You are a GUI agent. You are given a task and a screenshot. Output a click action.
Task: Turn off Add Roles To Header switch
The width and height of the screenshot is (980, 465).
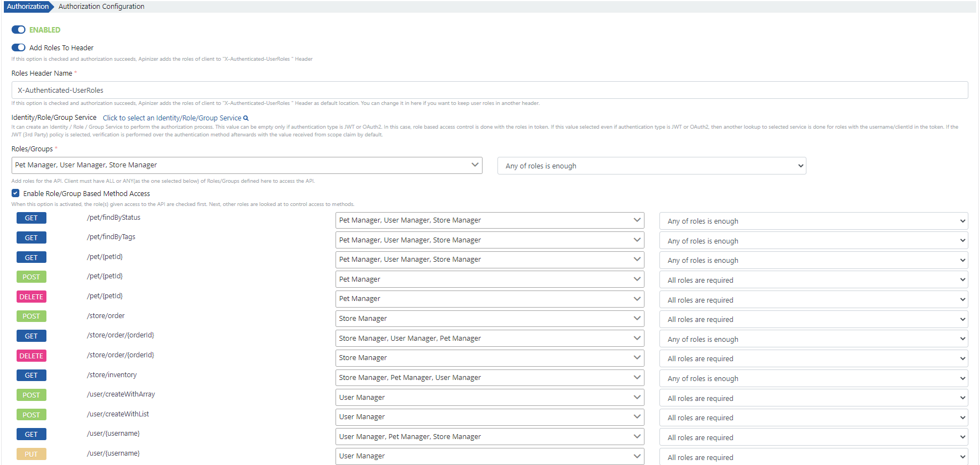[19, 47]
